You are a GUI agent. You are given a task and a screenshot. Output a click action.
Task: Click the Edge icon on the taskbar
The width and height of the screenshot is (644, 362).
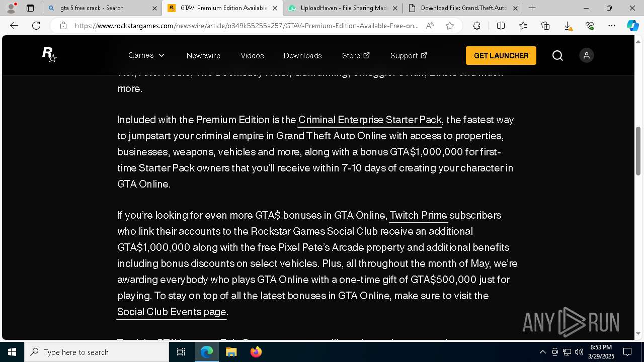(207, 352)
